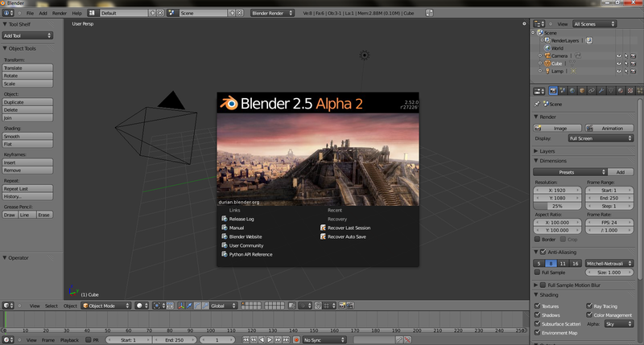Viewport: 644px width, 345px height.
Task: Click the World globe icon in outliner
Action: 547,48
